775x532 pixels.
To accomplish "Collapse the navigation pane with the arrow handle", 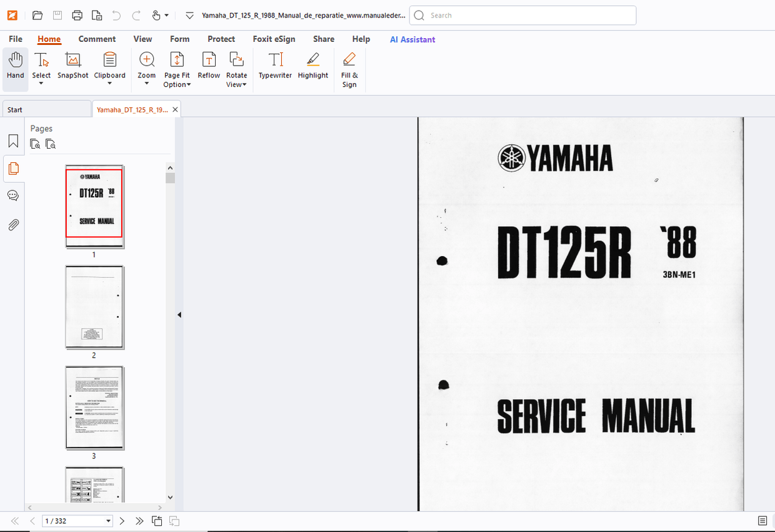I will pyautogui.click(x=179, y=315).
